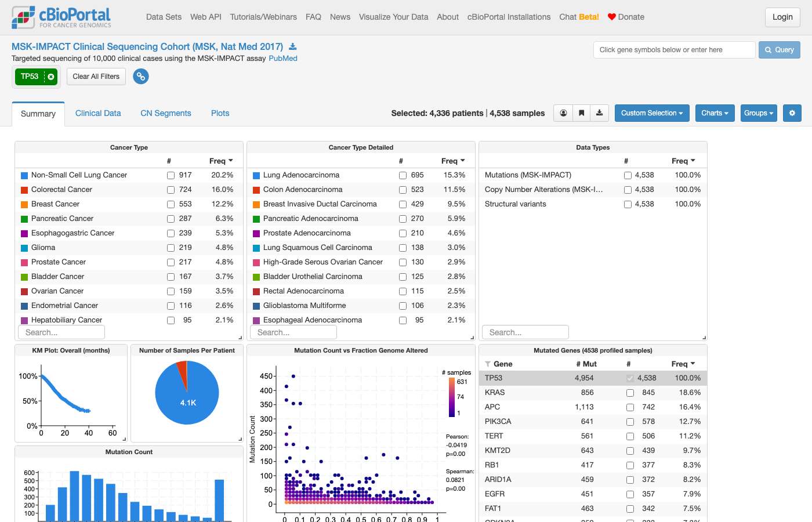Open the Web API menu item

[206, 17]
